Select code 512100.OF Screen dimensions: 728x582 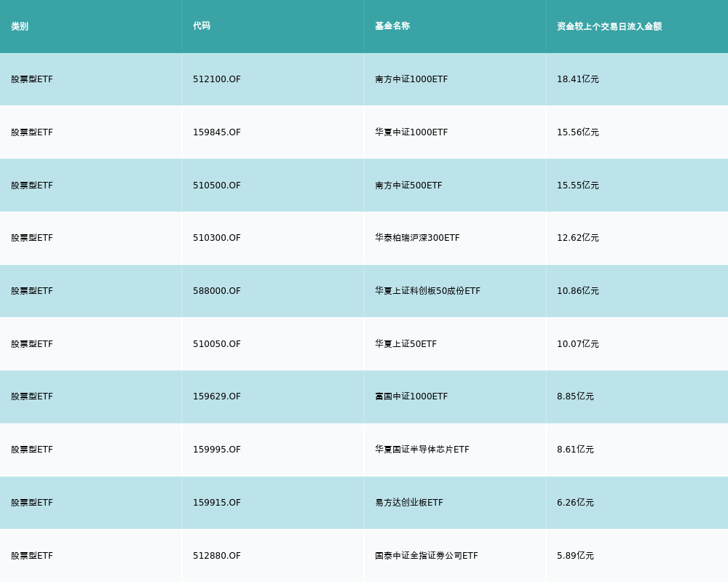tap(217, 79)
